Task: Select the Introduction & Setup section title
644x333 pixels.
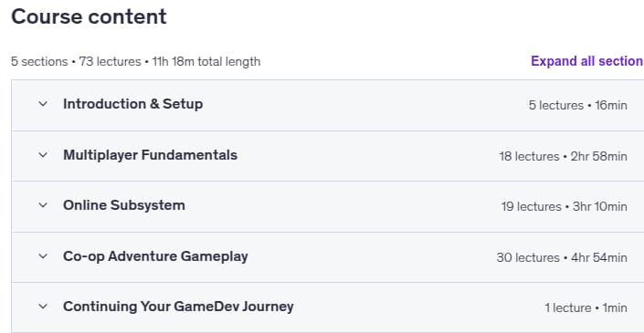Action: tap(132, 104)
